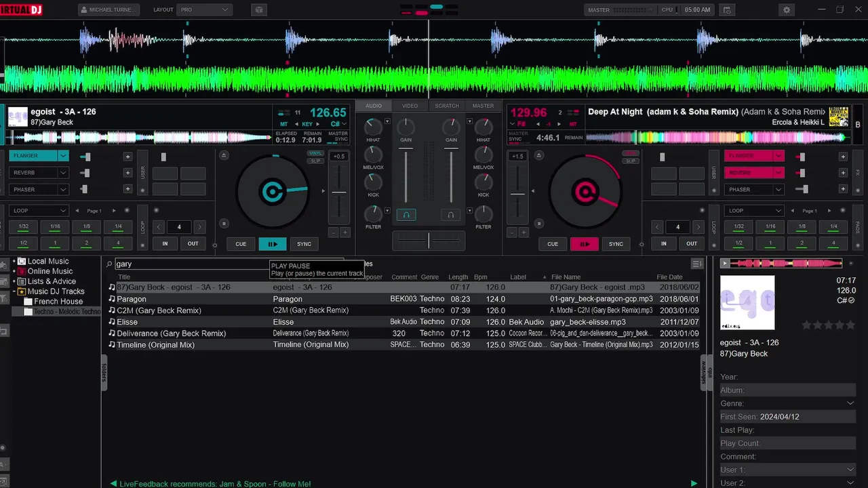Click plus next to right FLANGER effect
This screenshot has width=868, height=488.
(x=843, y=157)
